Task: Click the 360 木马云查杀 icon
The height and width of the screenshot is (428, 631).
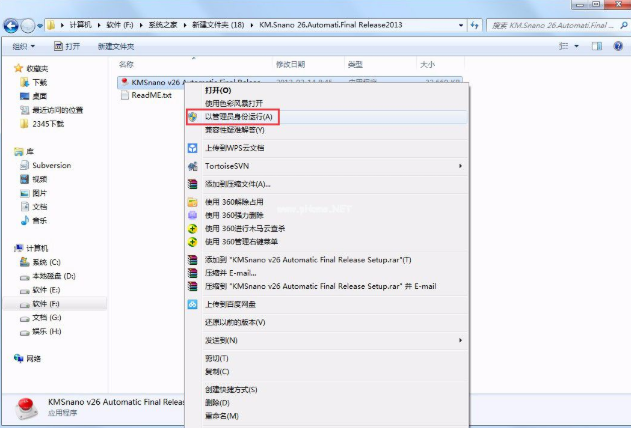Action: point(193,228)
